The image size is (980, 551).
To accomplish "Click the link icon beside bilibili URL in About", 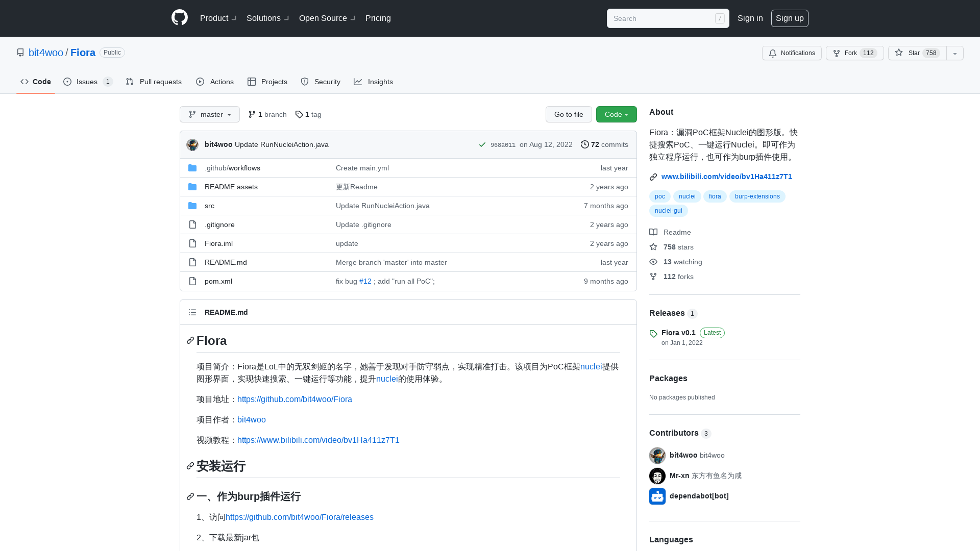I will 653,177.
